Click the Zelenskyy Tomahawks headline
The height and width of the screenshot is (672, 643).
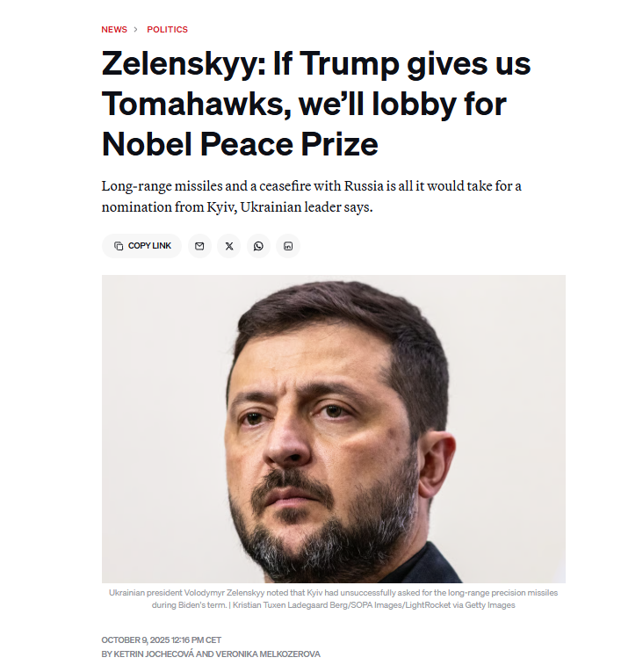[316, 104]
